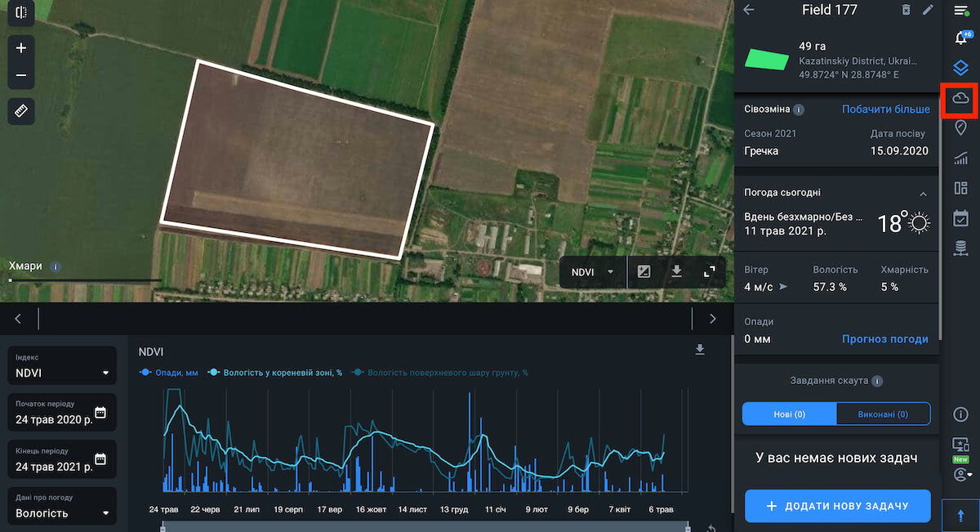Toggle Вологість у кореневій зоні series

[274, 373]
